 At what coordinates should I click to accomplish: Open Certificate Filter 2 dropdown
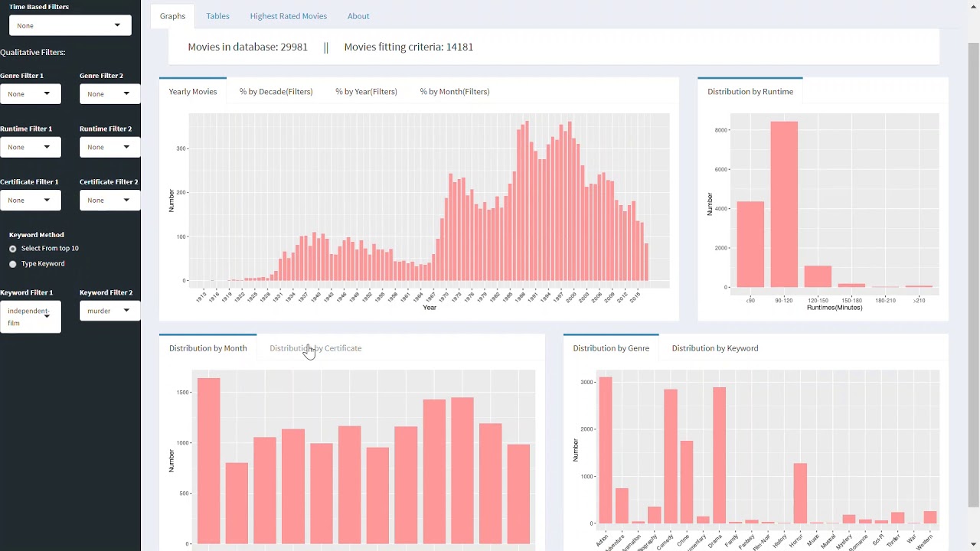point(109,201)
